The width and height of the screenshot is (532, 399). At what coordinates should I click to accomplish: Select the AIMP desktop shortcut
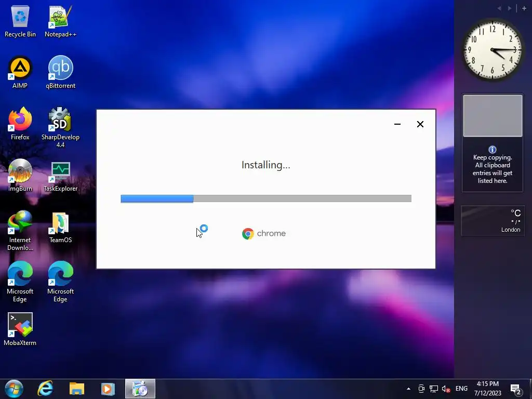[20, 72]
